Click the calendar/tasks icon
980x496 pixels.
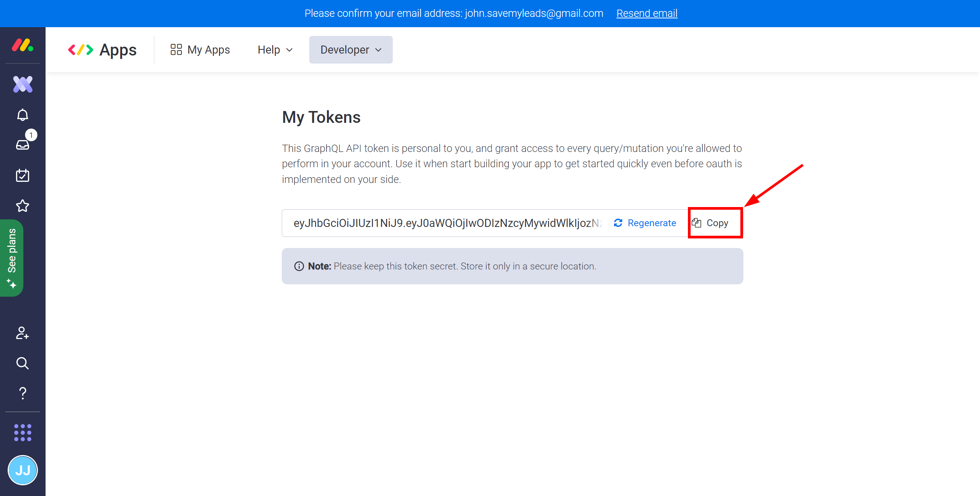coord(22,175)
